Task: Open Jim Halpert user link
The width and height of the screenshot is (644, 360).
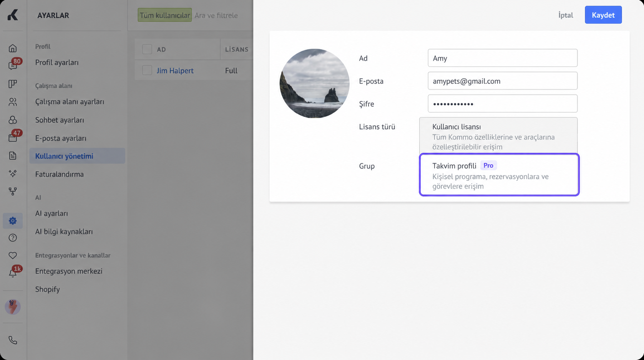Action: 175,71
